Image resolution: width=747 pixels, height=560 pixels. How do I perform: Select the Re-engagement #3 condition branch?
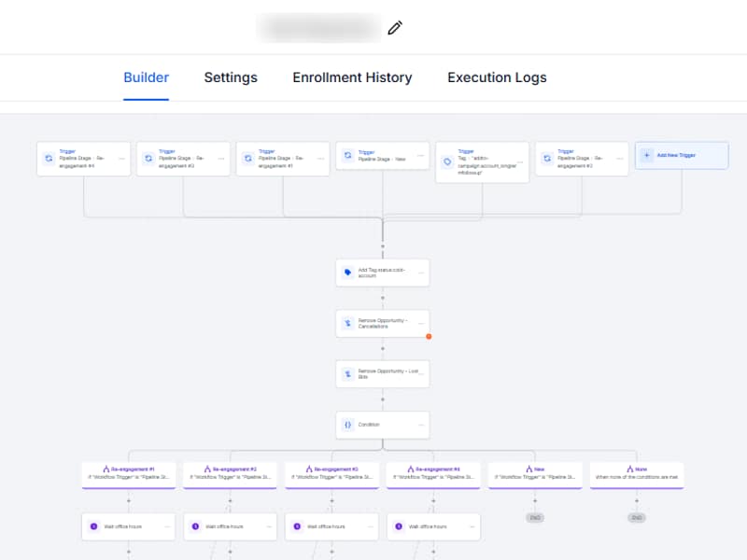(x=332, y=474)
